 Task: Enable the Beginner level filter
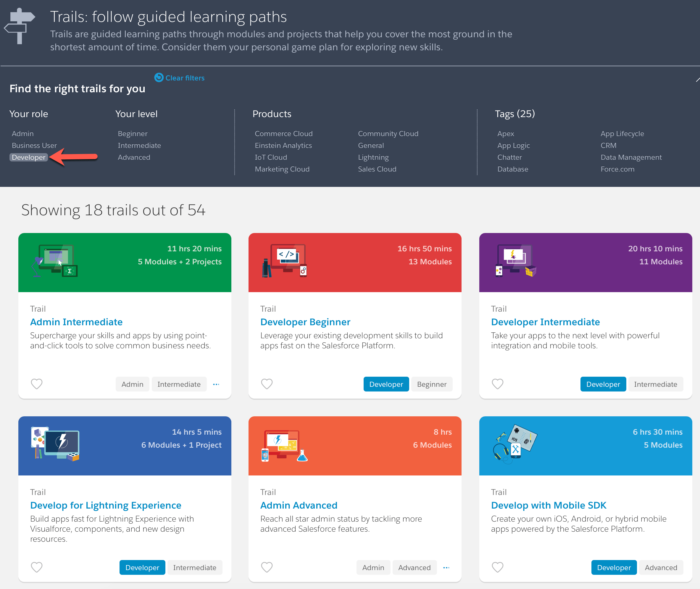click(132, 134)
